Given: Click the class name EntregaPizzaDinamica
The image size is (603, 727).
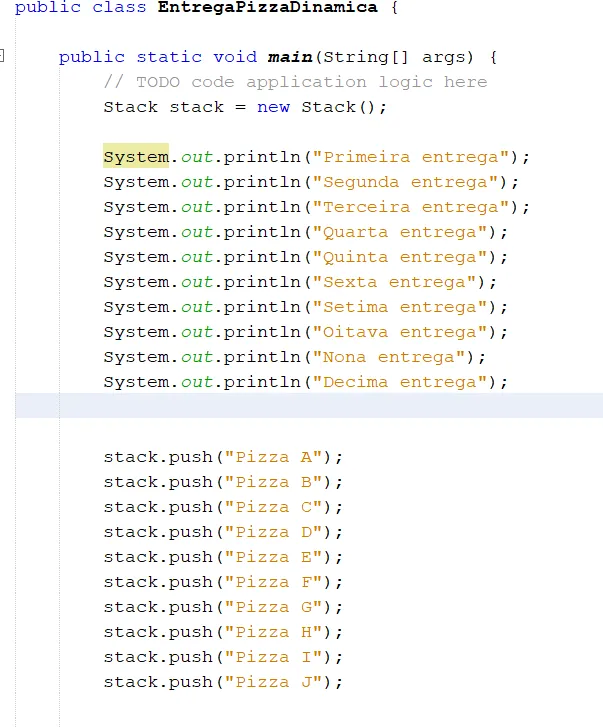Looking at the screenshot, I should (267, 7).
